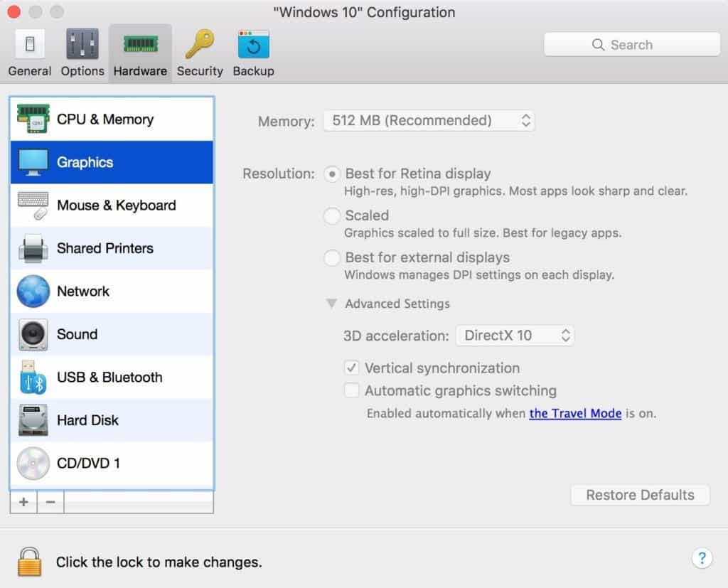Click the Sound speaker icon
Screen dimensions: 728x588
click(x=33, y=334)
